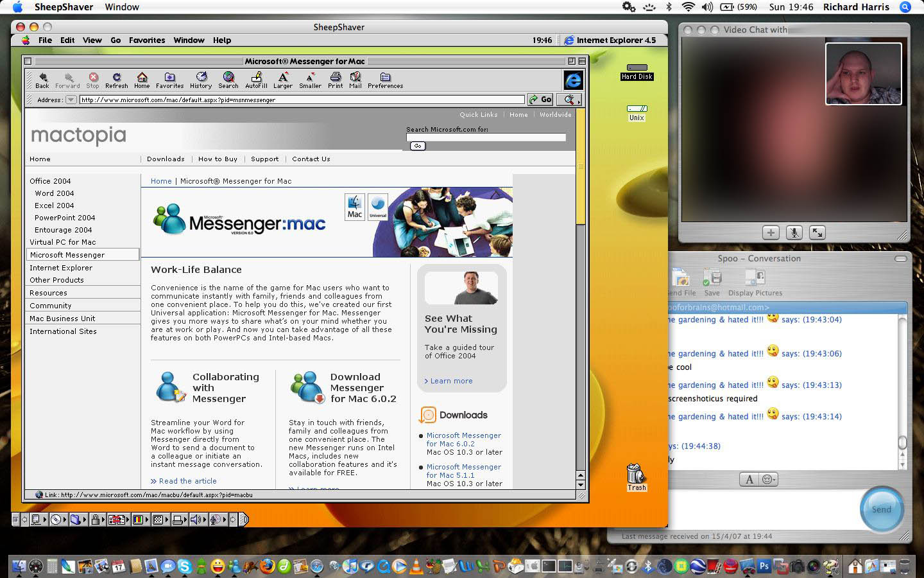The width and height of the screenshot is (924, 578).
Task: Click the Send button in the conversation window
Action: point(881,509)
